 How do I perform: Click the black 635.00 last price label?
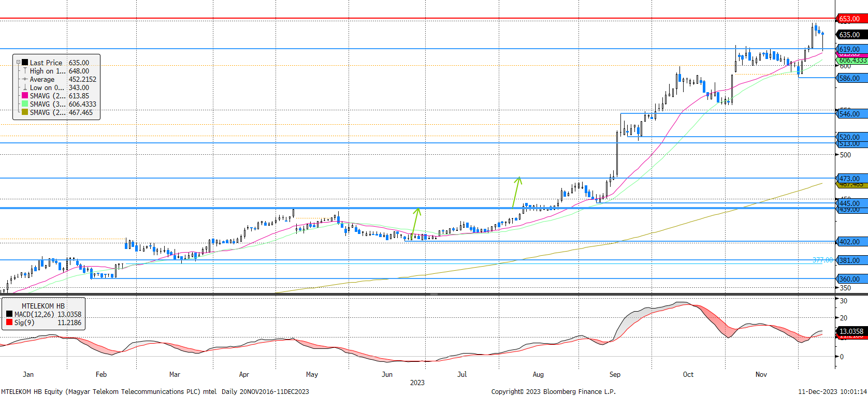[852, 35]
